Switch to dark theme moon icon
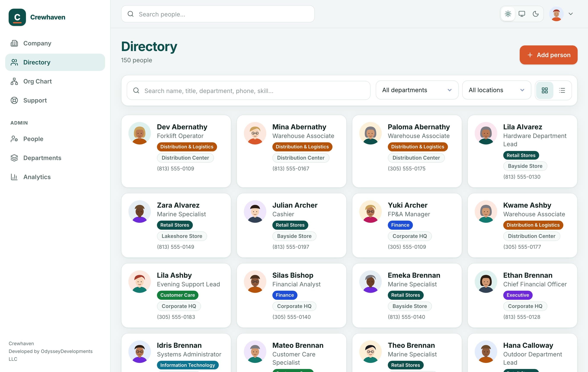This screenshot has height=372, width=588. tap(535, 14)
